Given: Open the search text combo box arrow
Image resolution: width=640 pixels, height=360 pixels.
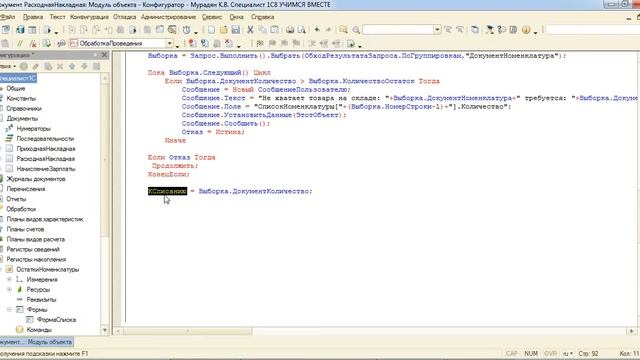Looking at the screenshot, I should 437,30.
